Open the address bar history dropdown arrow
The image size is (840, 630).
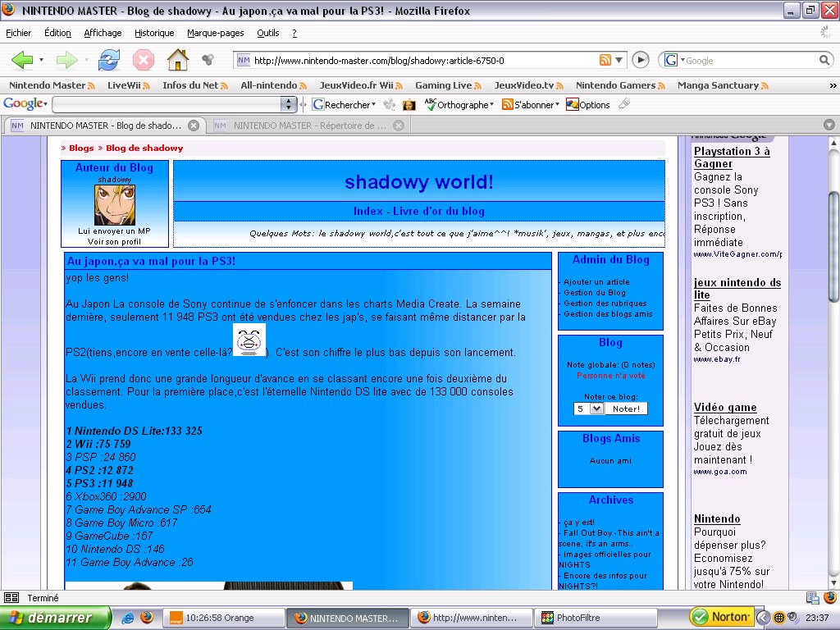(x=619, y=60)
